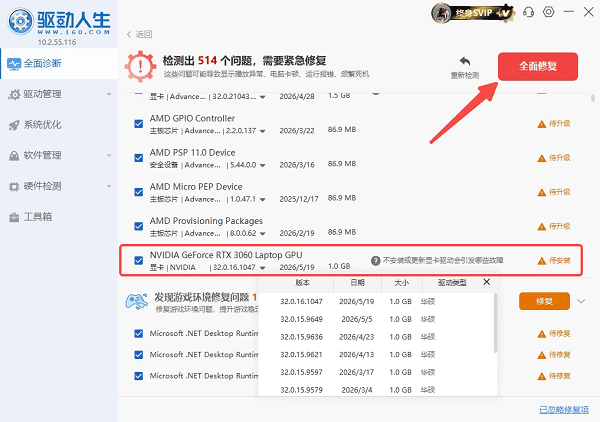Select 全面诊断 in sidebar
Viewport: 600px width, 422px height.
point(59,64)
